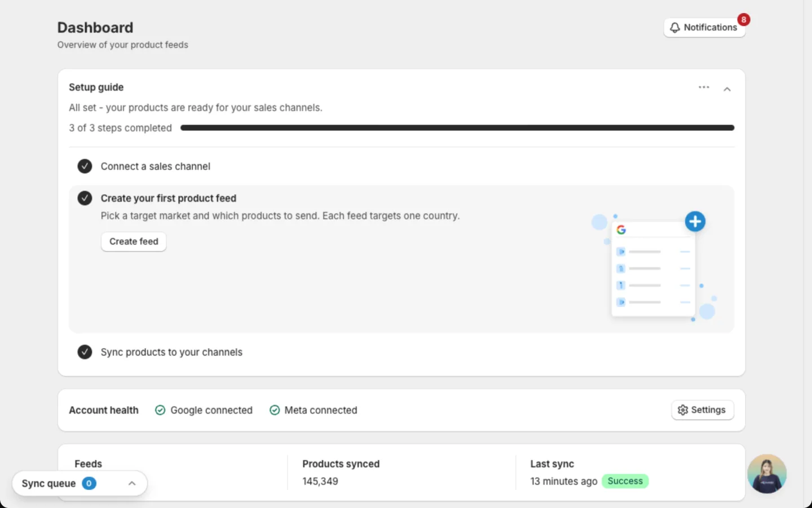Expand the Sync queue panel chevron
This screenshot has height=508, width=812.
(x=132, y=483)
